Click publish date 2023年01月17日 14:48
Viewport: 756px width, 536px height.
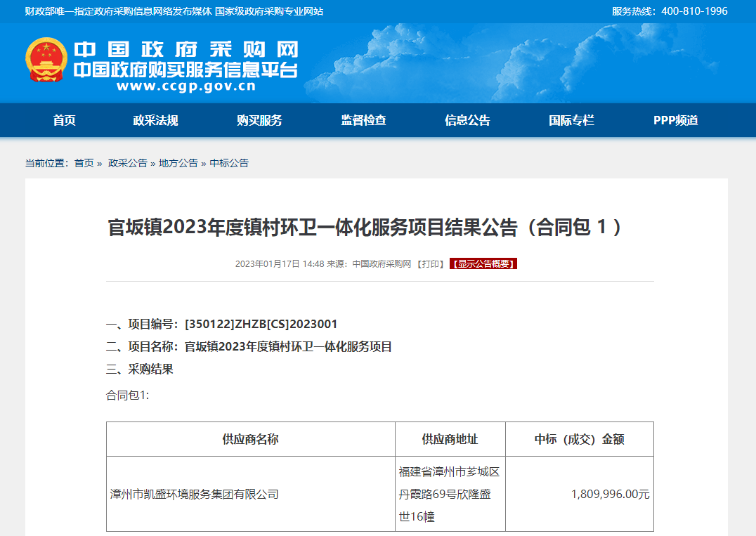point(280,263)
